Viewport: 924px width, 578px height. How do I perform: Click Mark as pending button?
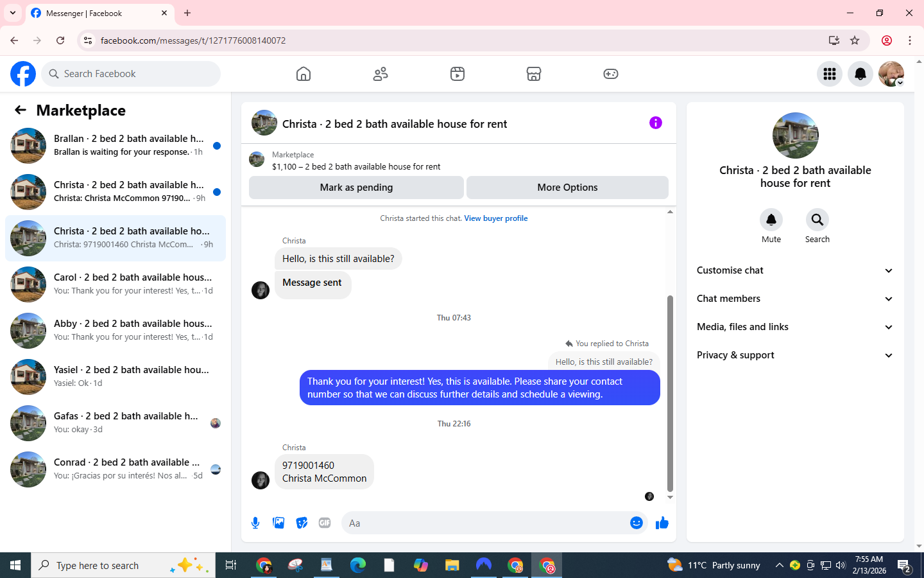click(x=356, y=188)
